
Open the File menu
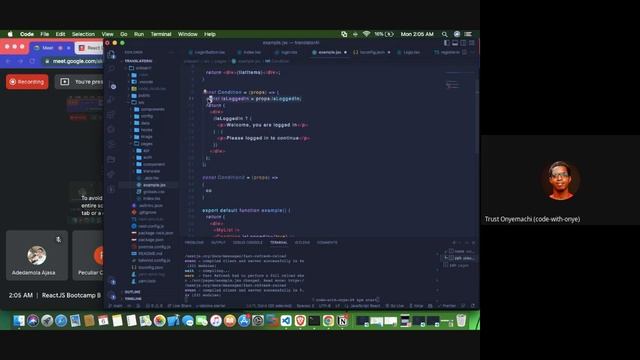(x=44, y=34)
